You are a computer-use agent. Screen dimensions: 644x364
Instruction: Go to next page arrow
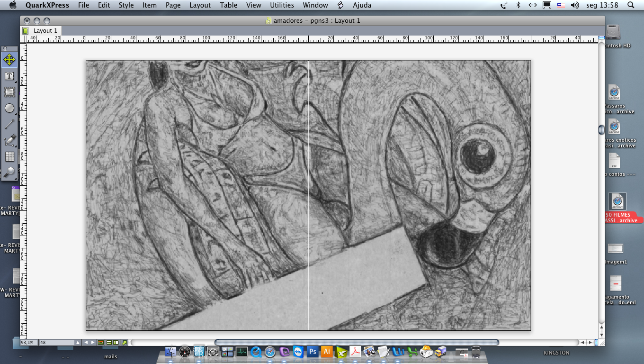pos(93,342)
